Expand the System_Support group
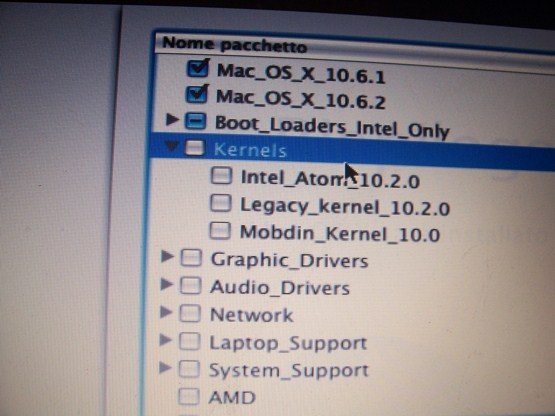This screenshot has width=555, height=416. [x=165, y=368]
